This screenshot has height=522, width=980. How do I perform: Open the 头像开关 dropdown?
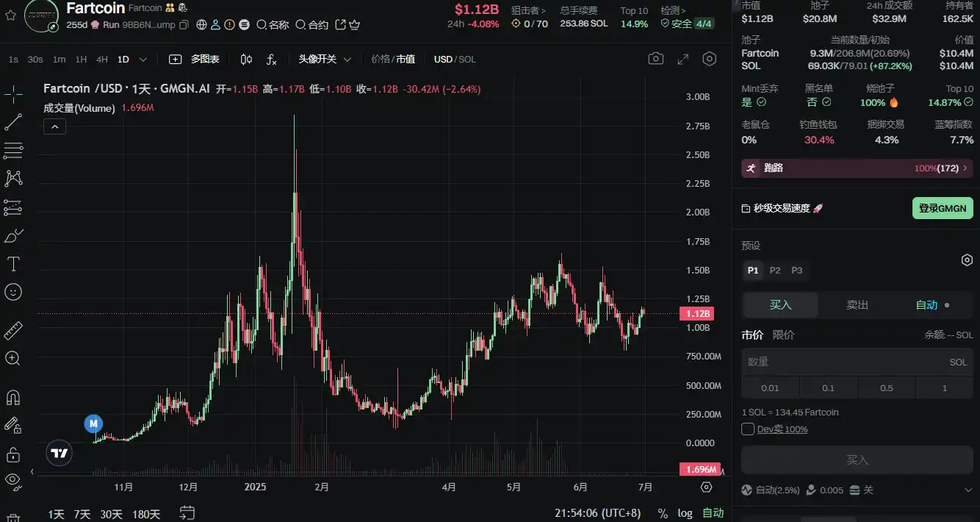click(325, 59)
